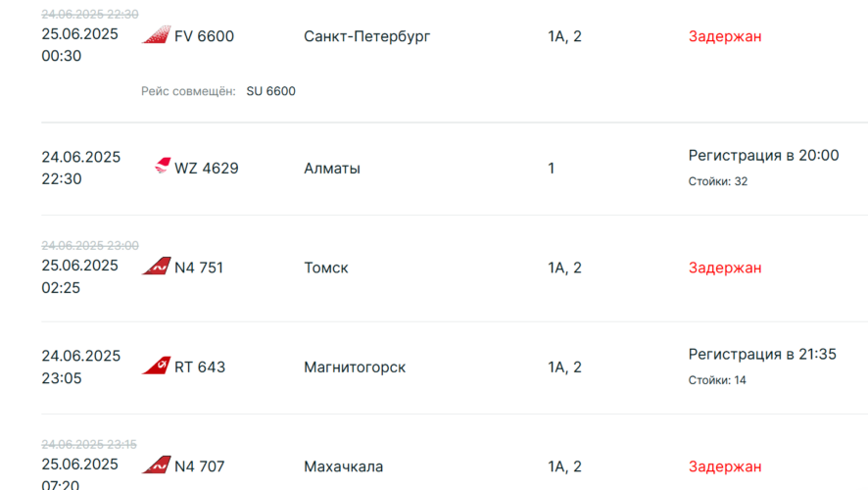
Task: Open flight FV 6600 details
Action: 204,36
